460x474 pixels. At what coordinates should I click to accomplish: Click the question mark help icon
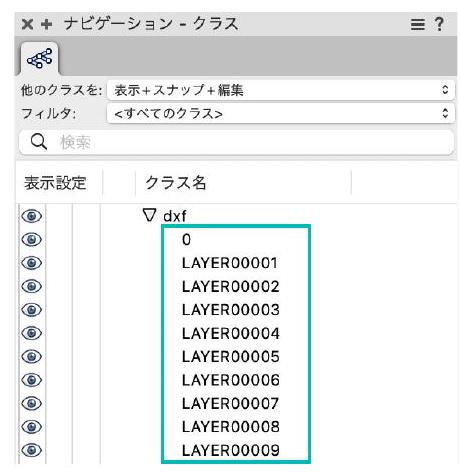[x=439, y=24]
